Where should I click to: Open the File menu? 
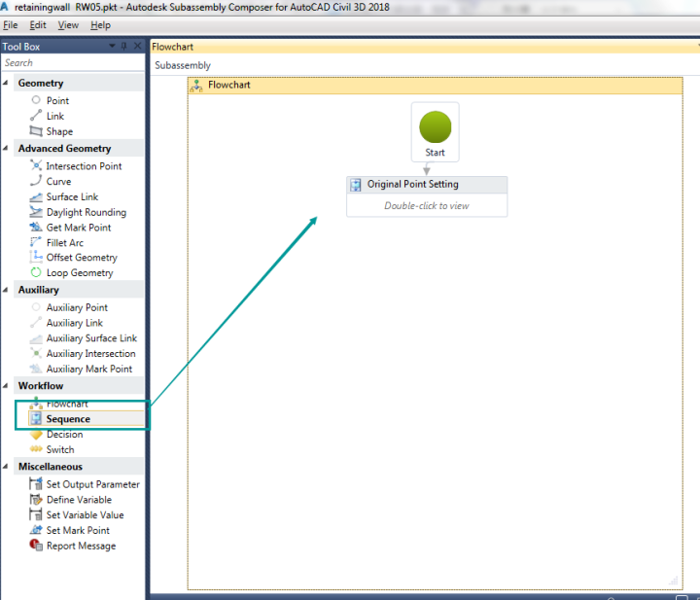[11, 25]
